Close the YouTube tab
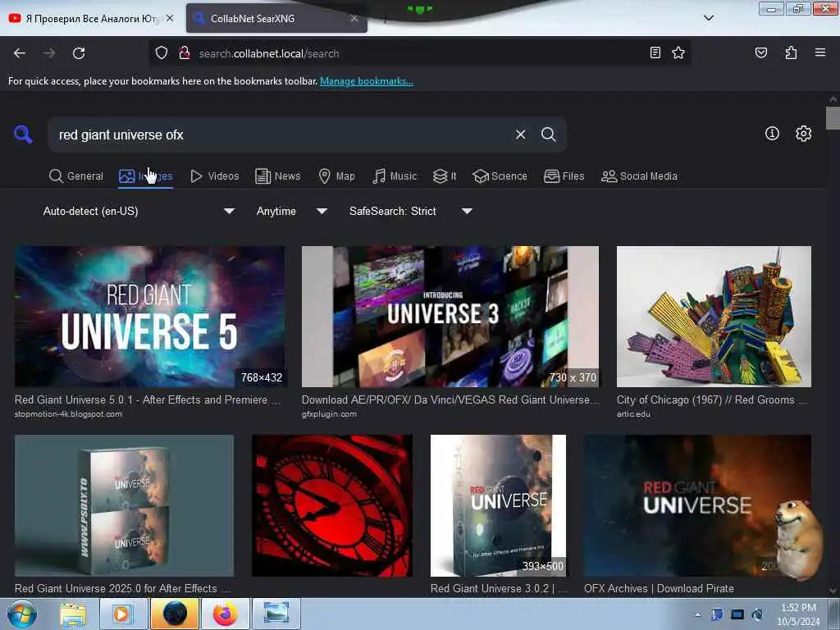840x630 pixels. pos(170,18)
